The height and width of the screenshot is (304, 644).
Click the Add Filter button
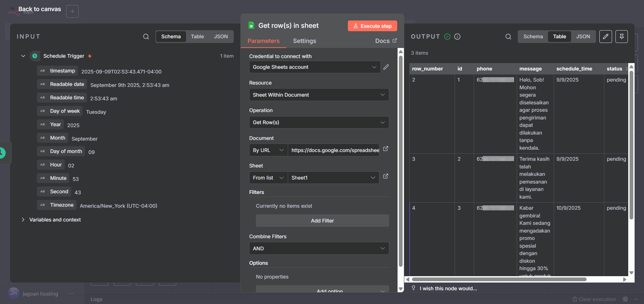pyautogui.click(x=322, y=221)
